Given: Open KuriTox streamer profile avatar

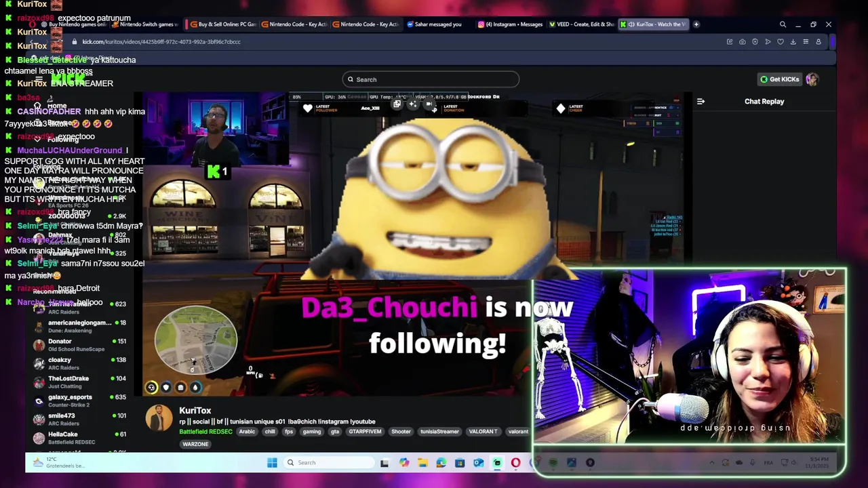Looking at the screenshot, I should coord(159,418).
